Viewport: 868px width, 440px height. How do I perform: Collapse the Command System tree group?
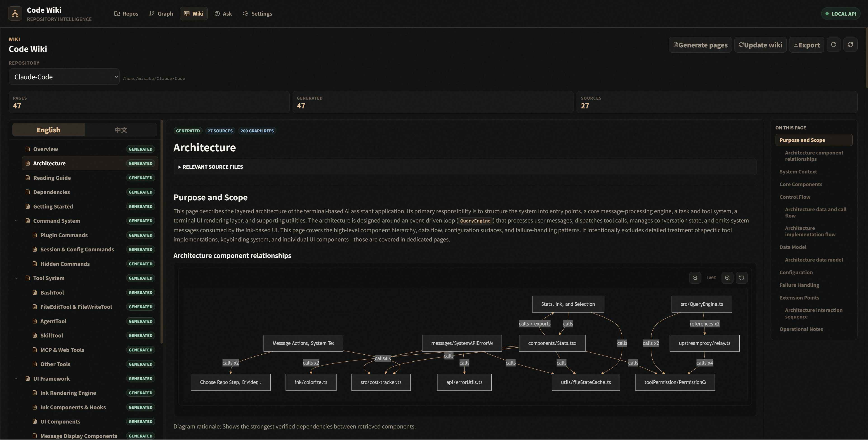16,220
